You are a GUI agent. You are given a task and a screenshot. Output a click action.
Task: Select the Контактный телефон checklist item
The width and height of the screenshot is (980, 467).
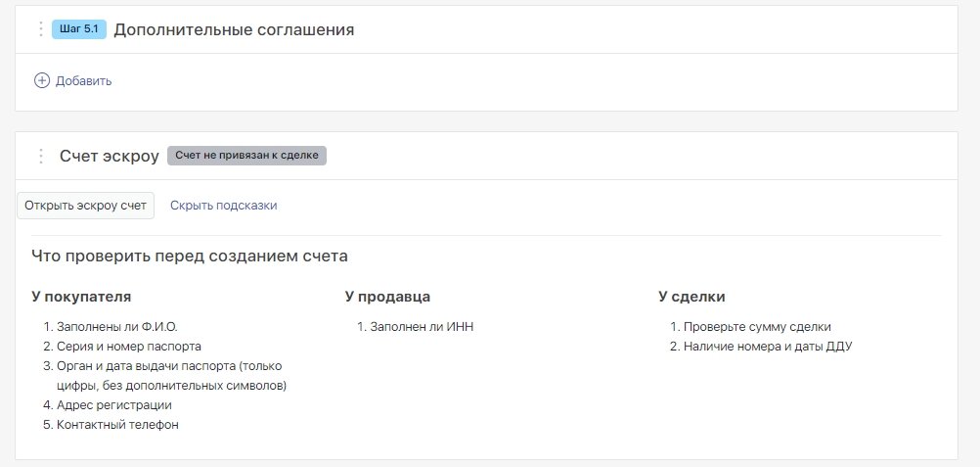117,425
